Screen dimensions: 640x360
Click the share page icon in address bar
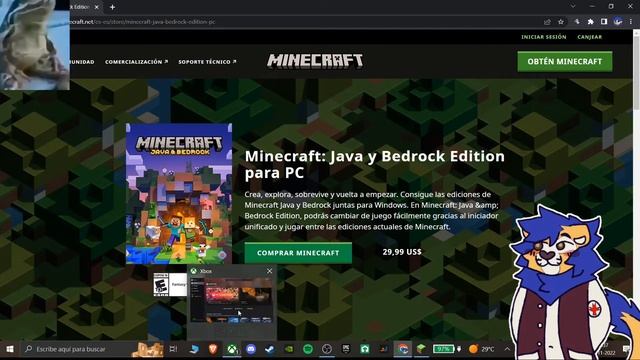[x=547, y=22]
